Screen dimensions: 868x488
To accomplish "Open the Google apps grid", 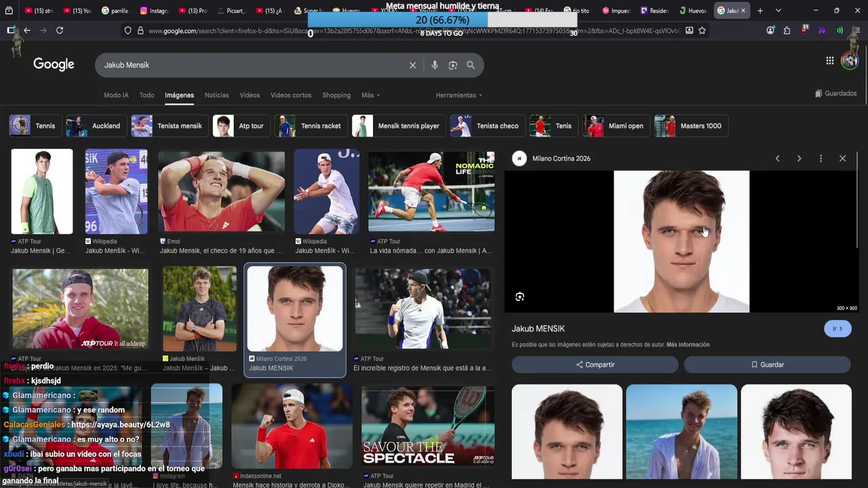I will click(829, 61).
